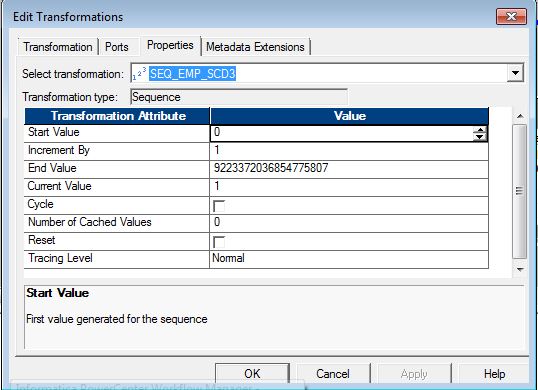
Task: Open Help for this dialog
Action: [x=494, y=374]
